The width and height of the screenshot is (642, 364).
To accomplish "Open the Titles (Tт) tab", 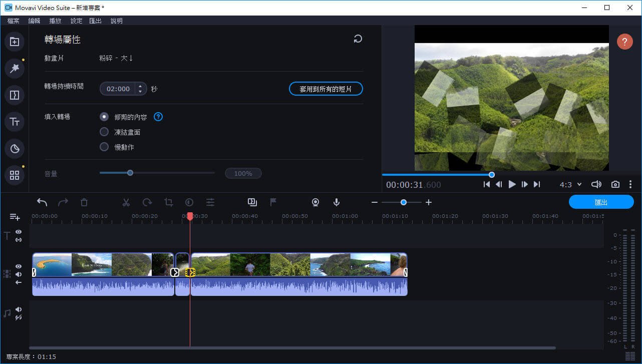I will pyautogui.click(x=15, y=122).
